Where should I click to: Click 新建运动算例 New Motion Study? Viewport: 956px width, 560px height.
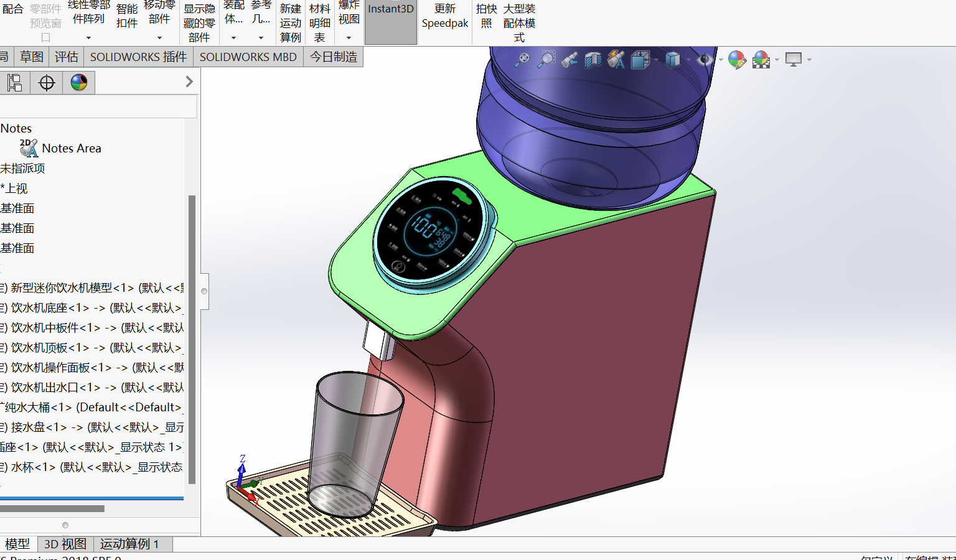point(291,23)
